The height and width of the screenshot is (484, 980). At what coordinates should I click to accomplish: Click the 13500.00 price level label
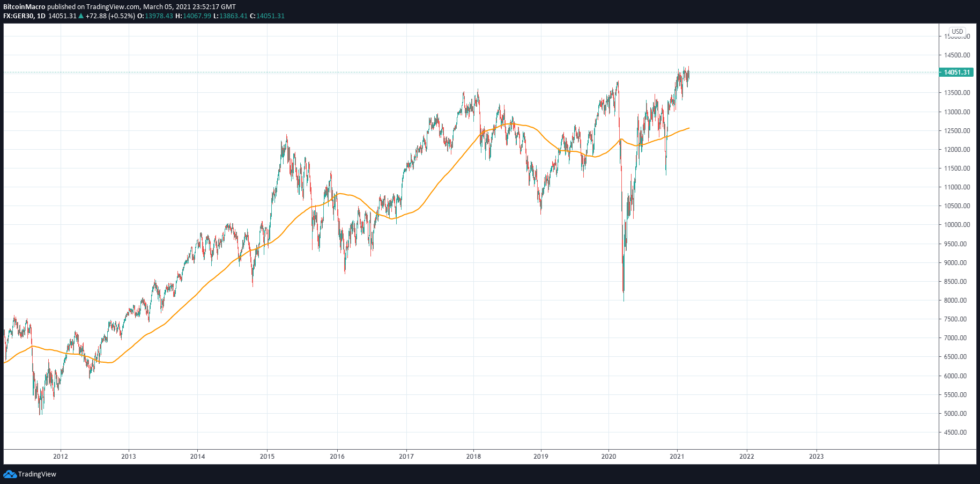[957, 93]
